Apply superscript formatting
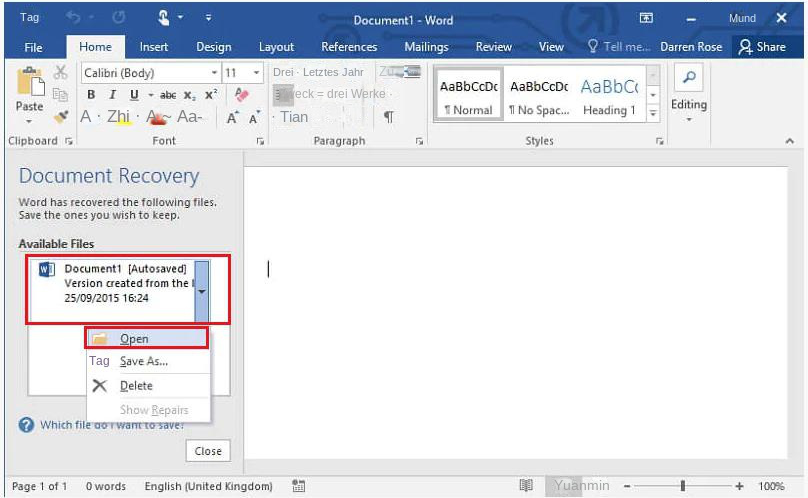Screen dimensions: 808x498 (x=211, y=95)
